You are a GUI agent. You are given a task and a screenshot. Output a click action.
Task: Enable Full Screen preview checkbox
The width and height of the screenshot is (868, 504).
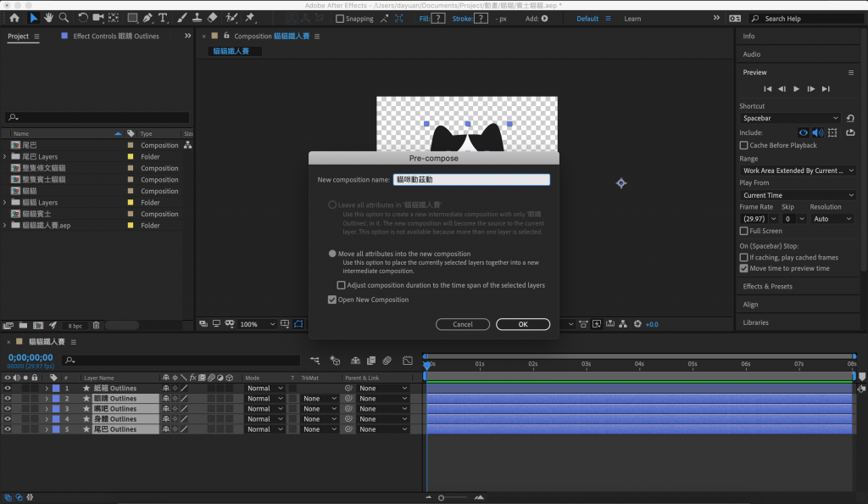tap(744, 231)
